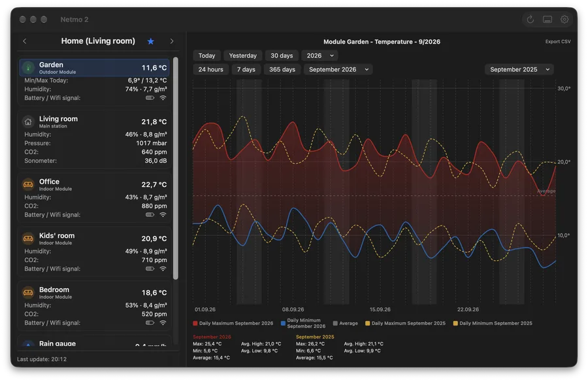The height and width of the screenshot is (381, 588).
Task: Toggle the blue favorite star
Action: (x=151, y=41)
